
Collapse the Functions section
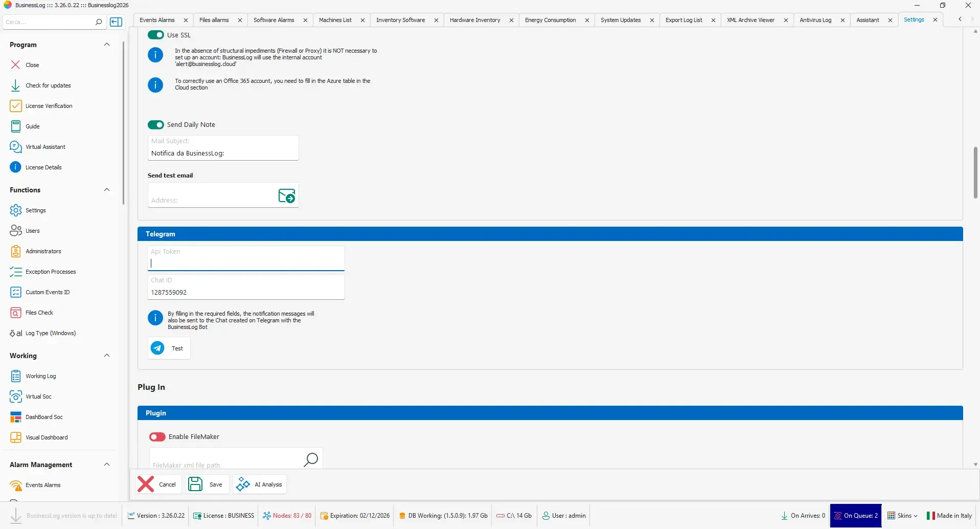click(107, 190)
